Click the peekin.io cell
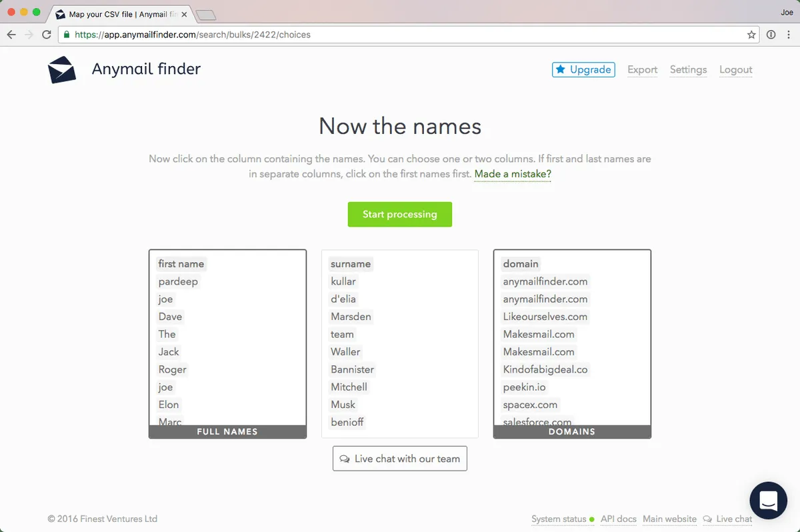800x532 pixels. point(524,387)
